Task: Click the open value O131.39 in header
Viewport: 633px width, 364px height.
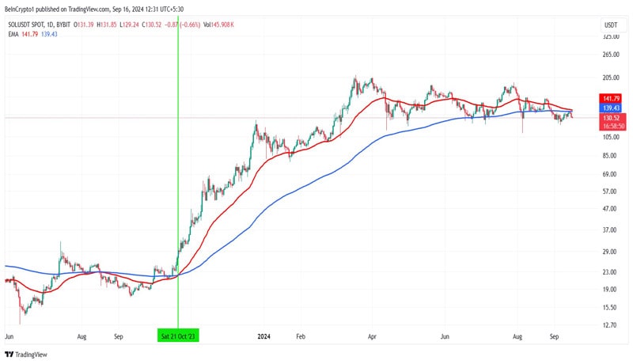Action: tap(83, 25)
